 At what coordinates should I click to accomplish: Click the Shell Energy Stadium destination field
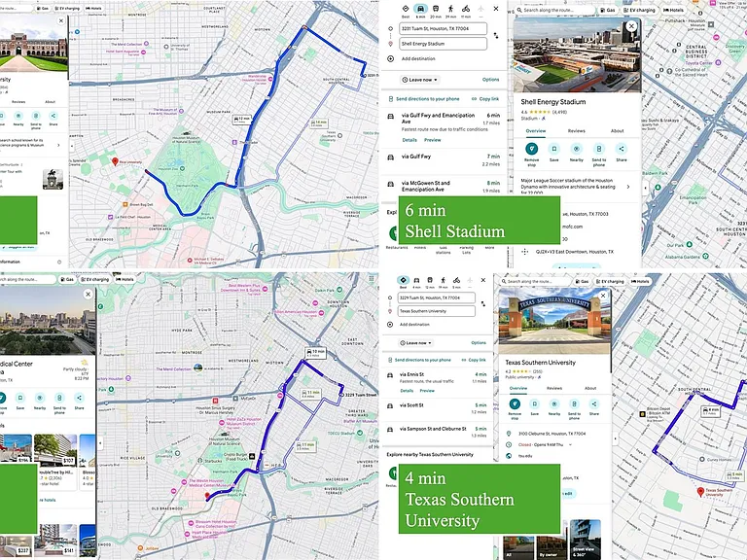(x=443, y=44)
